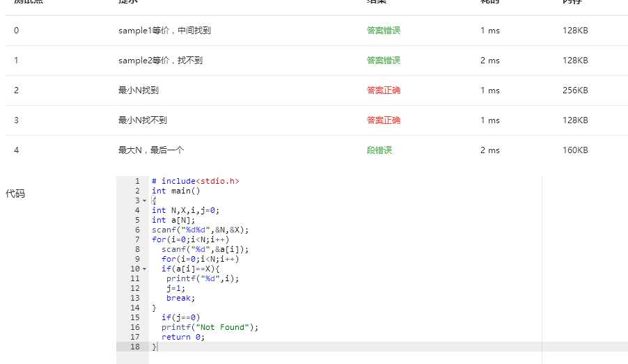Place cursor on '# include<stdio.h>' line
Screen dimensions: 628x364
[x=196, y=181]
